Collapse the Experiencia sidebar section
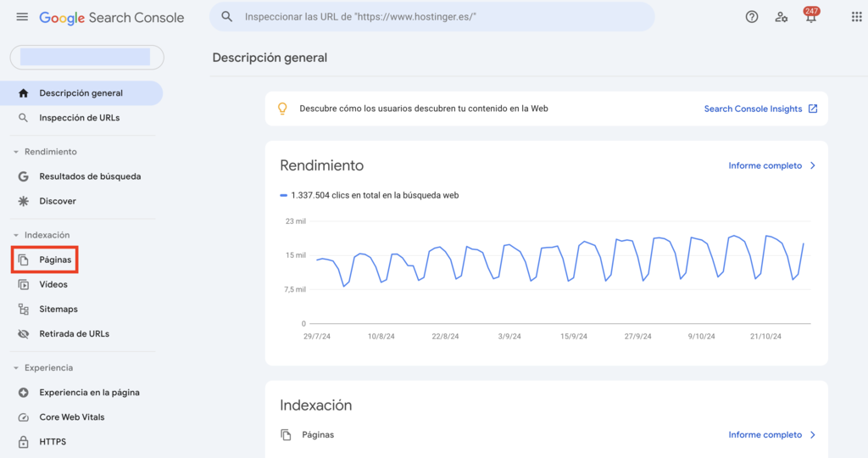 [16, 368]
